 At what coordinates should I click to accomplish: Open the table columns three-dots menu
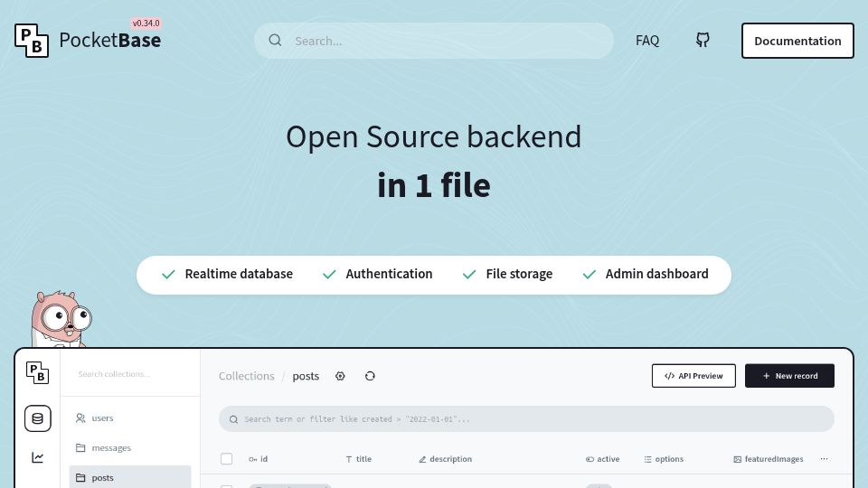824,459
